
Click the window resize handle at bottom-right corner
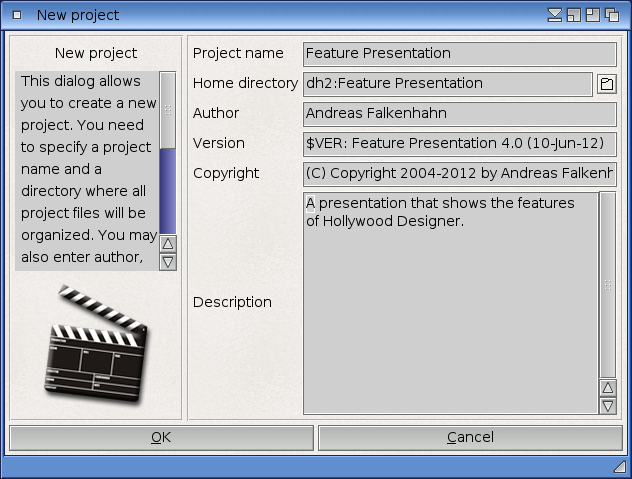pyautogui.click(x=619, y=467)
